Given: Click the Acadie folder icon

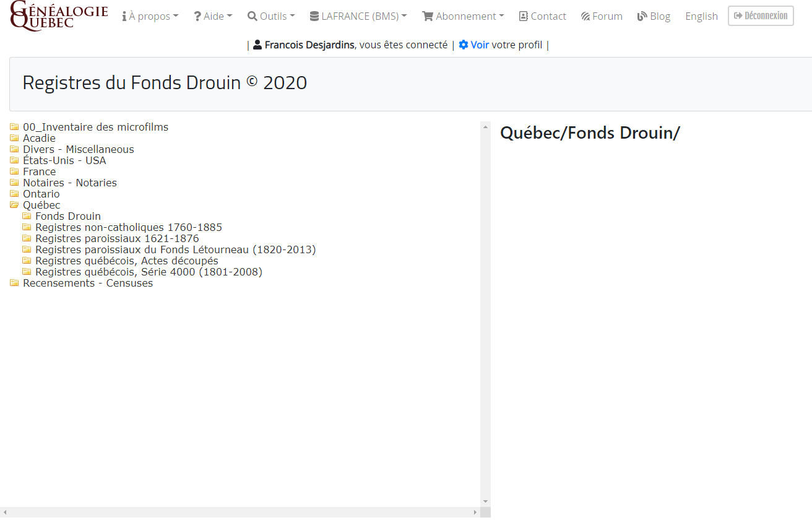Looking at the screenshot, I should tap(14, 138).
